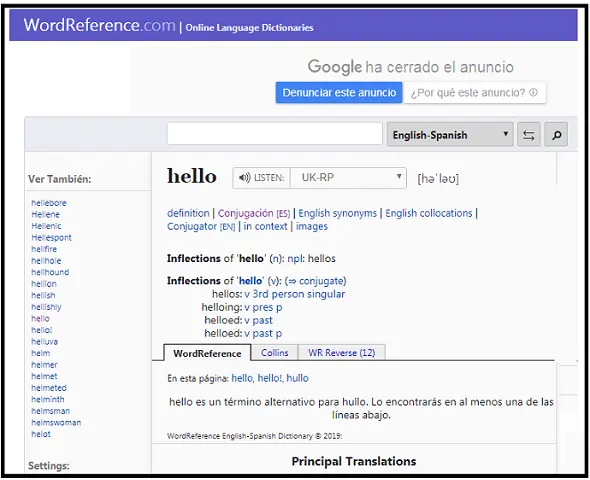Image resolution: width=590 pixels, height=480 pixels.
Task: Click the info icon beside ¿Por qué este anuncio?
Action: point(534,92)
